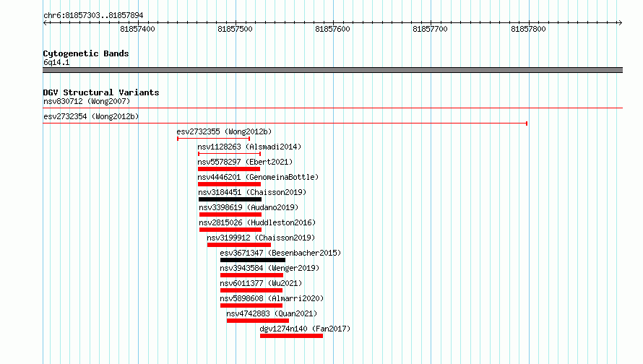Select the esv2732354 red span line
Viewport: 643px width, 364px height.
pyautogui.click(x=285, y=123)
